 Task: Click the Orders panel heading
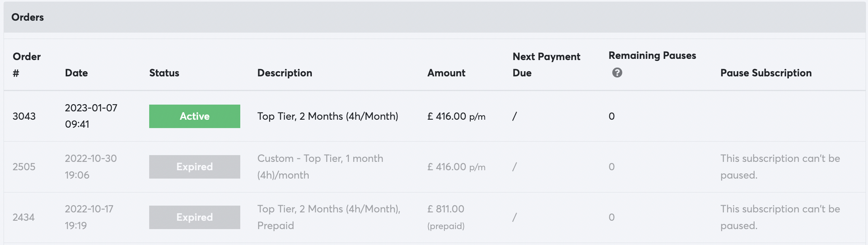[x=27, y=17]
